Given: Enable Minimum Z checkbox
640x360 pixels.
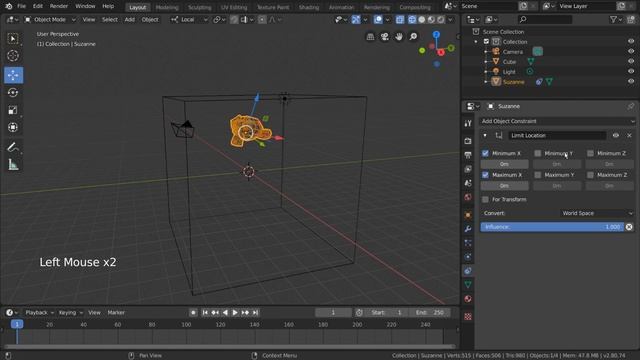Looking at the screenshot, I should (590, 153).
